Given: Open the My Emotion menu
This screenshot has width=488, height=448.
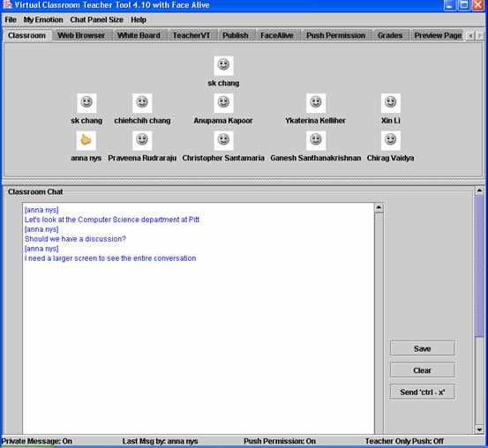Looking at the screenshot, I should point(43,19).
